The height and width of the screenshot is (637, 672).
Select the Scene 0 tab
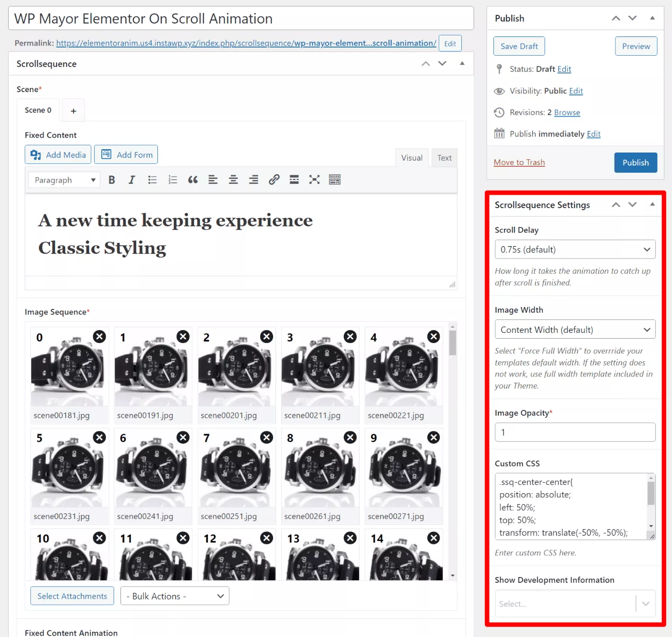[38, 110]
